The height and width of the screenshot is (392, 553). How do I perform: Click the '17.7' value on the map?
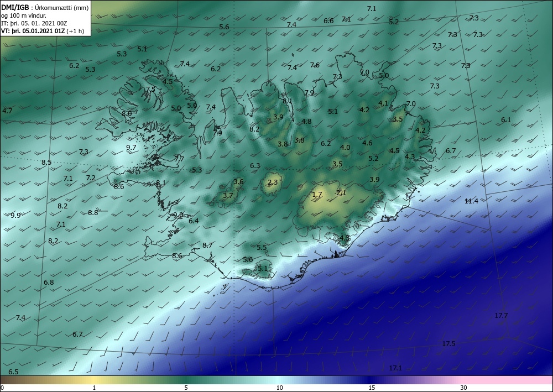tap(501, 316)
